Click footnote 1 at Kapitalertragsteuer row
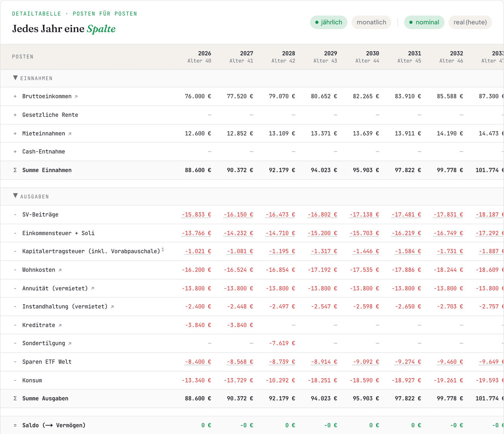This screenshot has height=434, width=504. [x=163, y=250]
